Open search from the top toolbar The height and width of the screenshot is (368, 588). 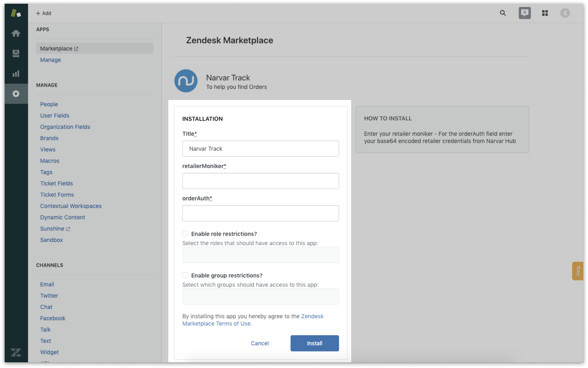pos(503,13)
